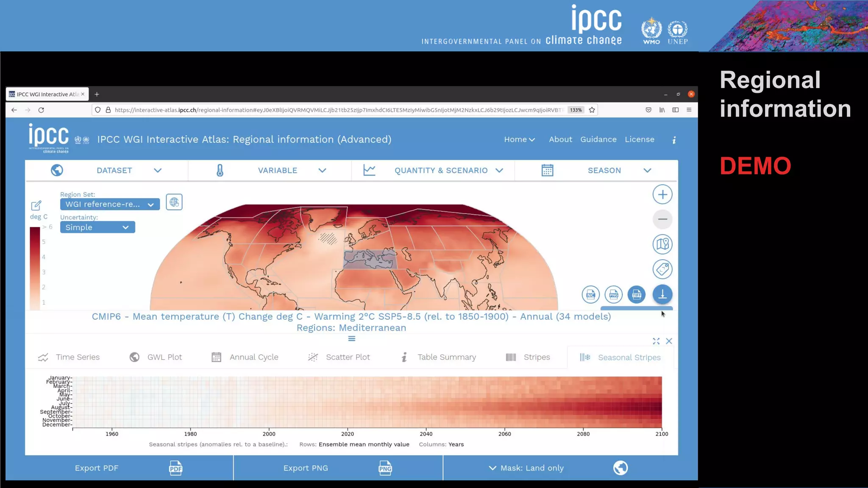The height and width of the screenshot is (488, 868).
Task: Click the 133% zoom level indicator
Action: tap(576, 110)
